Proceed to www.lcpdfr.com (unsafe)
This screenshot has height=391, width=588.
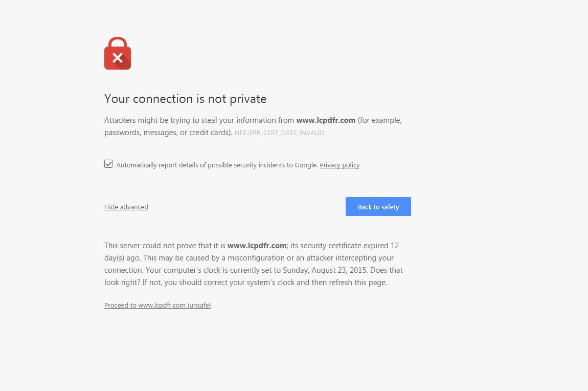pyautogui.click(x=157, y=306)
